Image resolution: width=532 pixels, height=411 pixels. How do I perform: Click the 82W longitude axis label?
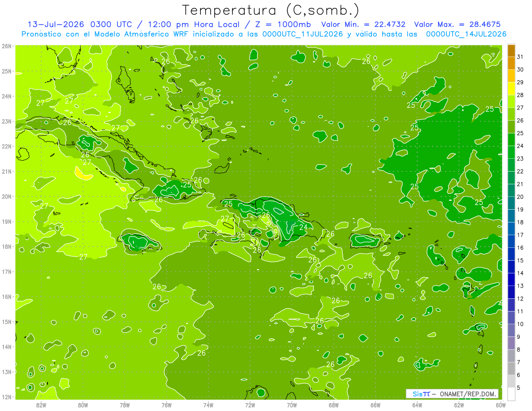[41, 405]
